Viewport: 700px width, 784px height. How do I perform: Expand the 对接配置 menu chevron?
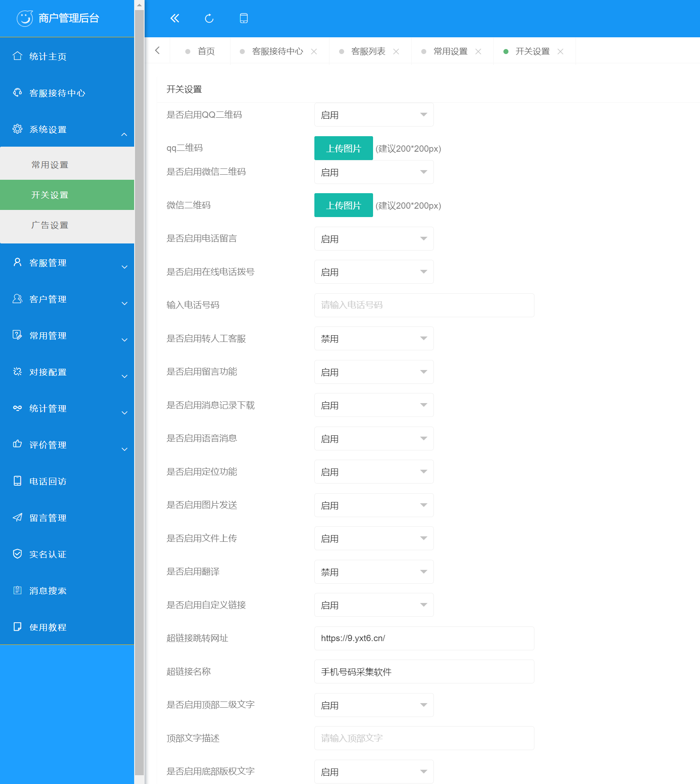click(124, 376)
